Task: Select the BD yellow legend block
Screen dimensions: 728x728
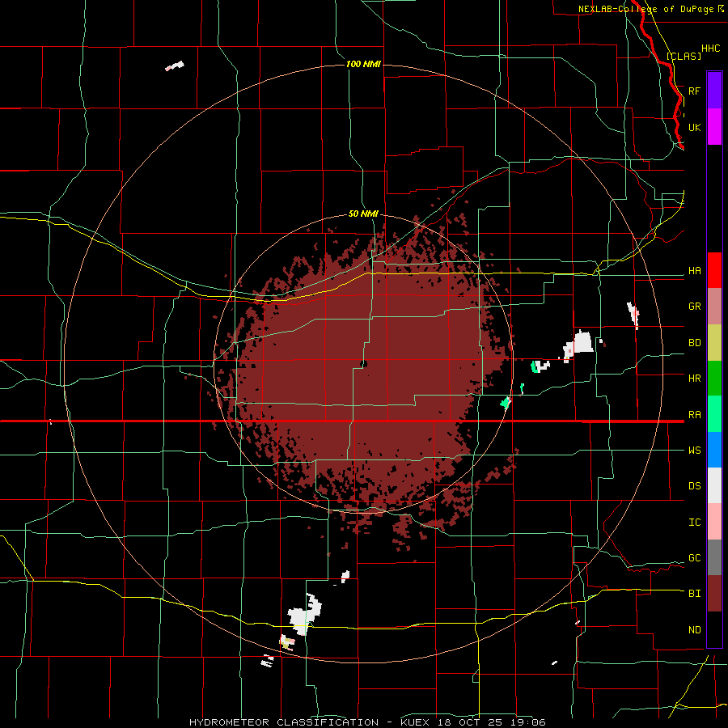Action: click(x=714, y=343)
